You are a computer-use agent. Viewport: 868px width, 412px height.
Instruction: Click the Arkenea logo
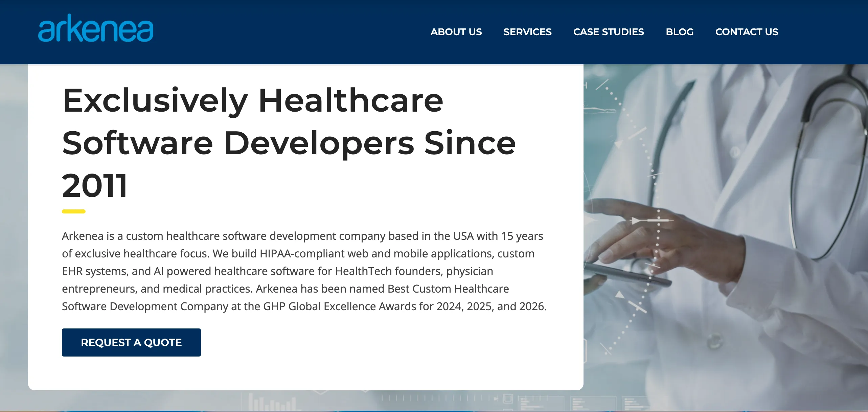pos(96,28)
